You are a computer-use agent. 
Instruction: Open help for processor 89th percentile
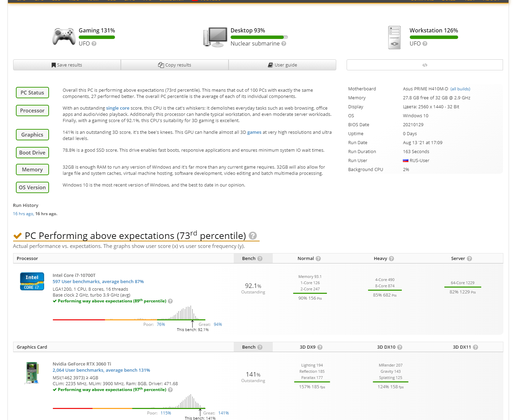pyautogui.click(x=170, y=301)
